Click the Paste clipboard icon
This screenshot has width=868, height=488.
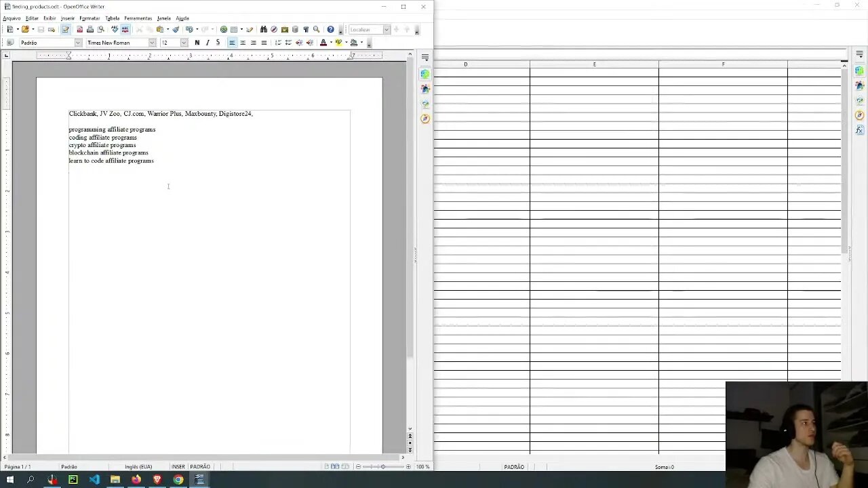click(x=160, y=29)
